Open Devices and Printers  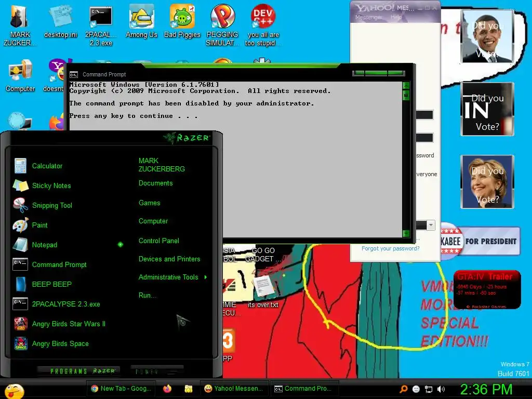click(x=169, y=259)
